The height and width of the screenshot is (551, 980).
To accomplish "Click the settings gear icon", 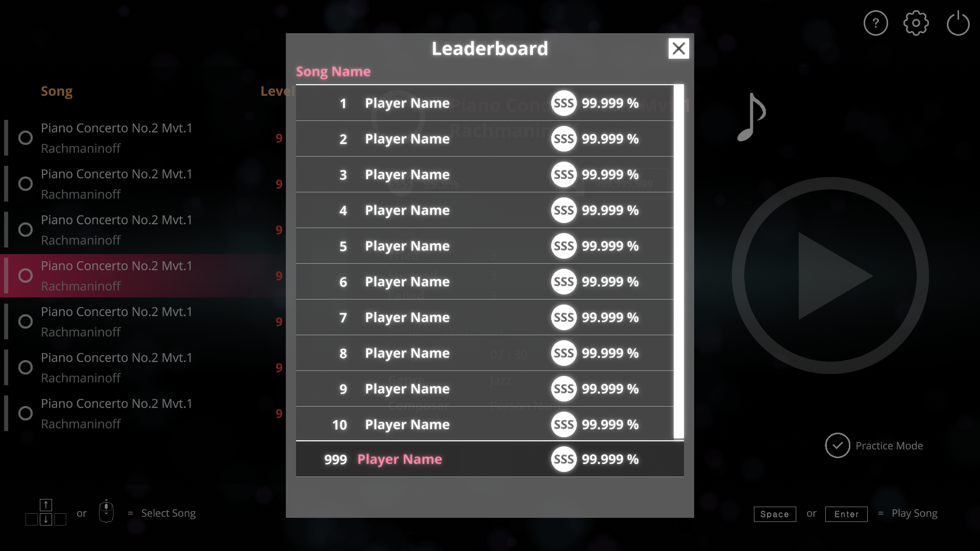I will 916,23.
